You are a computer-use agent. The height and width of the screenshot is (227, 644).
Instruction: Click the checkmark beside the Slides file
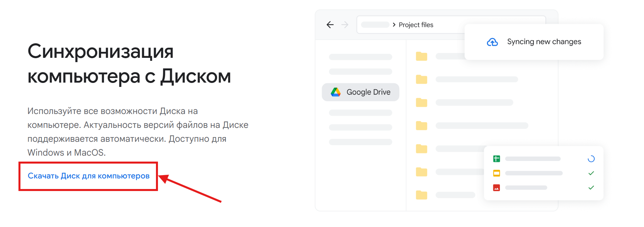point(591,173)
